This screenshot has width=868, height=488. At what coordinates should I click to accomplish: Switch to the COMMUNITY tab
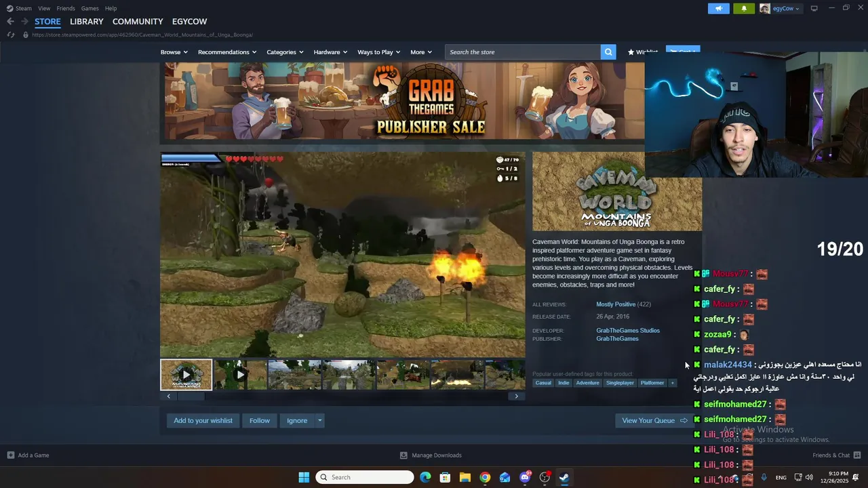click(x=138, y=22)
